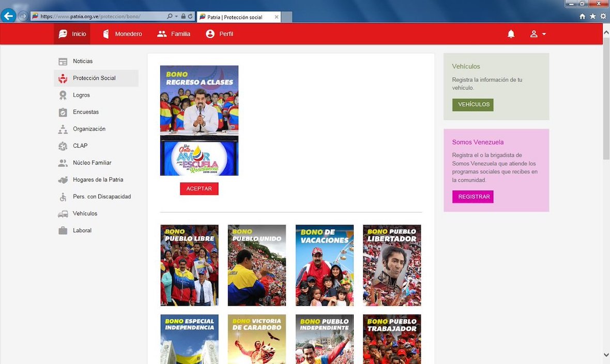Open the user account dropdown menu
This screenshot has height=364, width=610.
pos(538,34)
